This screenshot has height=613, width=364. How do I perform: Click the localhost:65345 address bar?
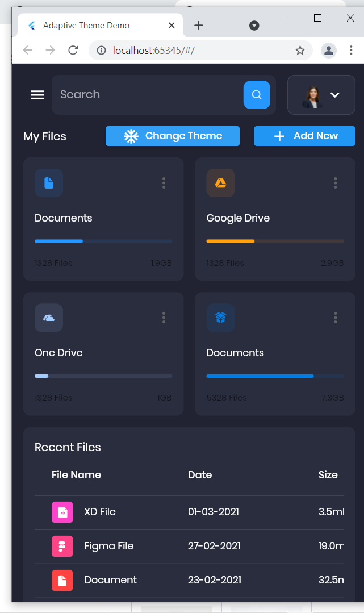200,51
